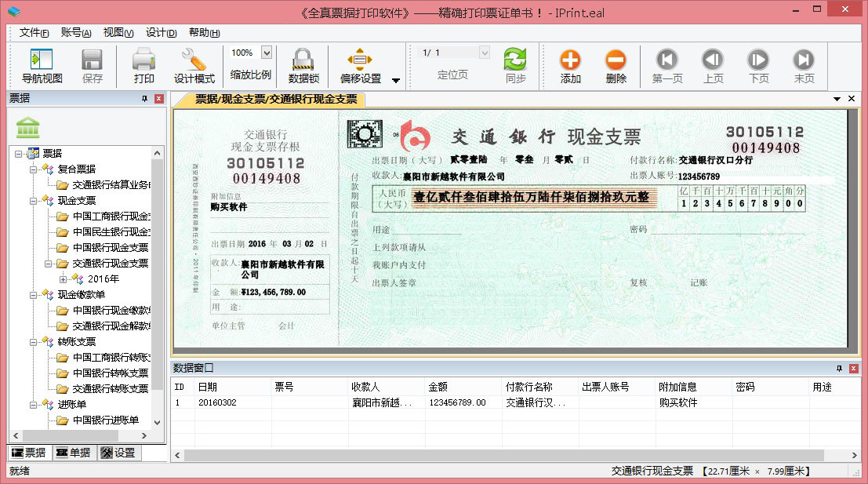Image resolution: width=868 pixels, height=484 pixels.
Task: Go to 下页 next page
Action: (x=758, y=66)
